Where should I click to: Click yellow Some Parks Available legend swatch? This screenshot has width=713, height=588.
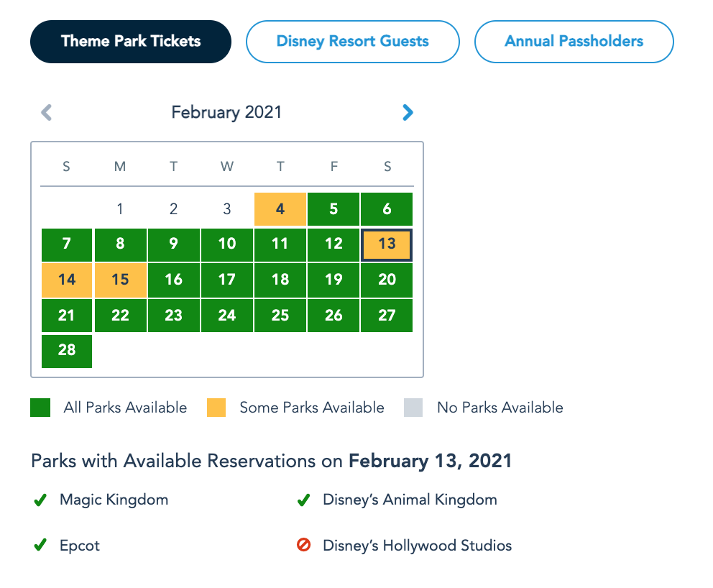click(216, 408)
